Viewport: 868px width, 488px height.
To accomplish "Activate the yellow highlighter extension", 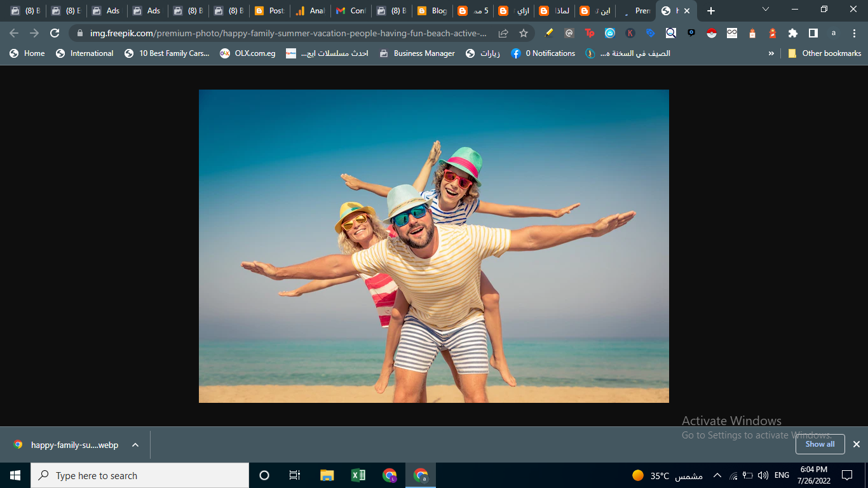I will 549,33.
